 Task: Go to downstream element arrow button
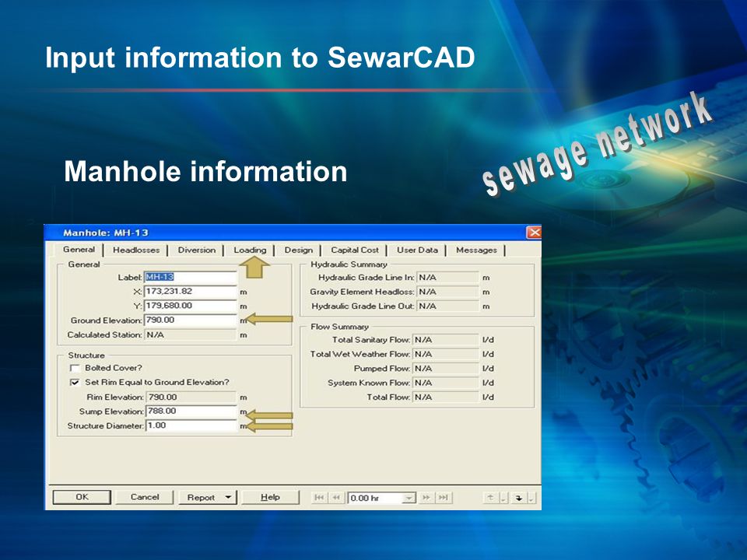pos(519,498)
